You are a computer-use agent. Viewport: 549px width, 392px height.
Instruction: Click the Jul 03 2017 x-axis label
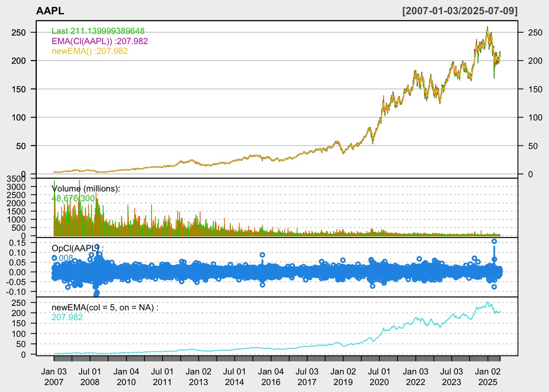307,377
